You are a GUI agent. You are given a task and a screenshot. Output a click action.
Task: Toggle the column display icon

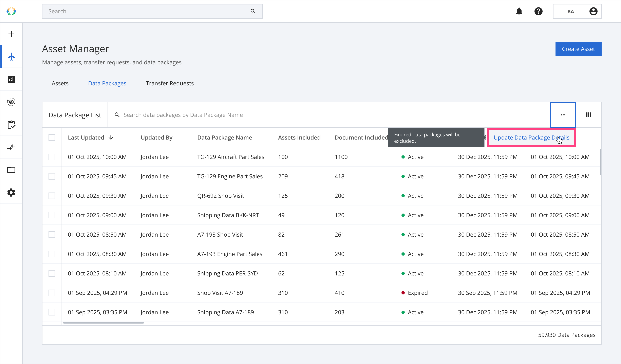[588, 115]
